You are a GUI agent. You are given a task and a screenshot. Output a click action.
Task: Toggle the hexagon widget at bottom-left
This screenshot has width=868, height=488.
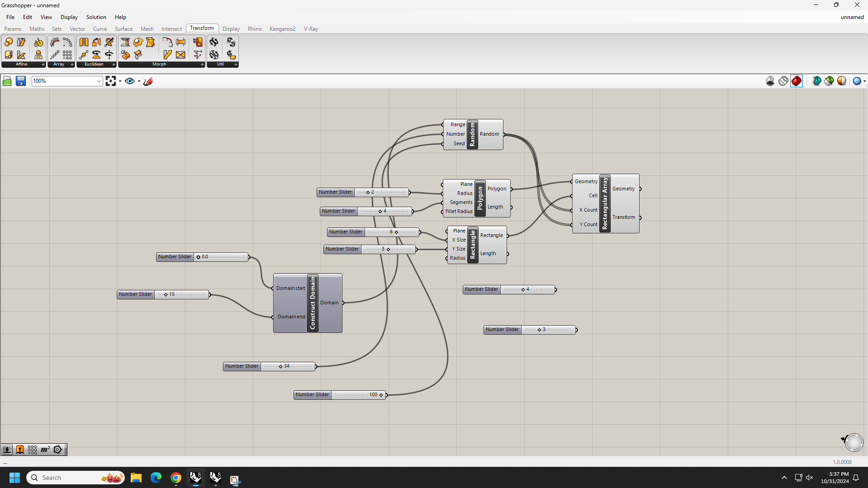(58, 449)
